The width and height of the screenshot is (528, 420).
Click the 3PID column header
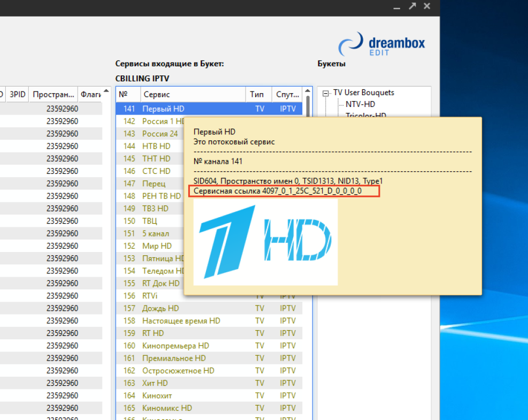(x=17, y=94)
